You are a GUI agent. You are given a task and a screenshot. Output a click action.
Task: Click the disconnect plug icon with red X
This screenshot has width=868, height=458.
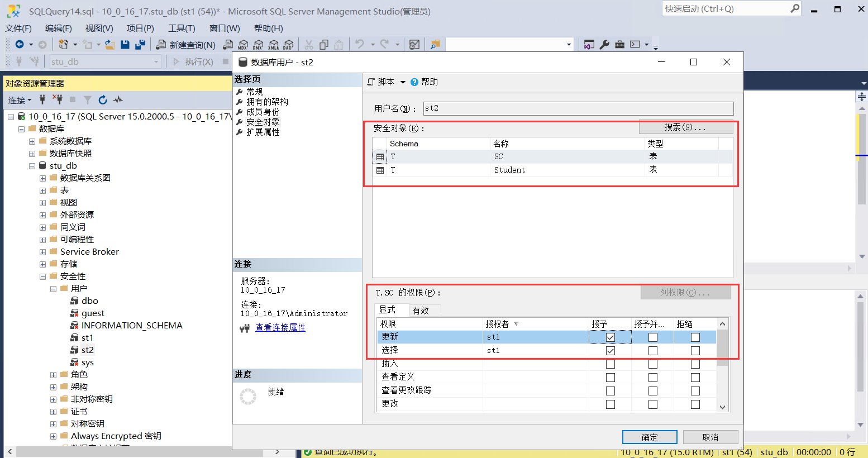tap(57, 99)
